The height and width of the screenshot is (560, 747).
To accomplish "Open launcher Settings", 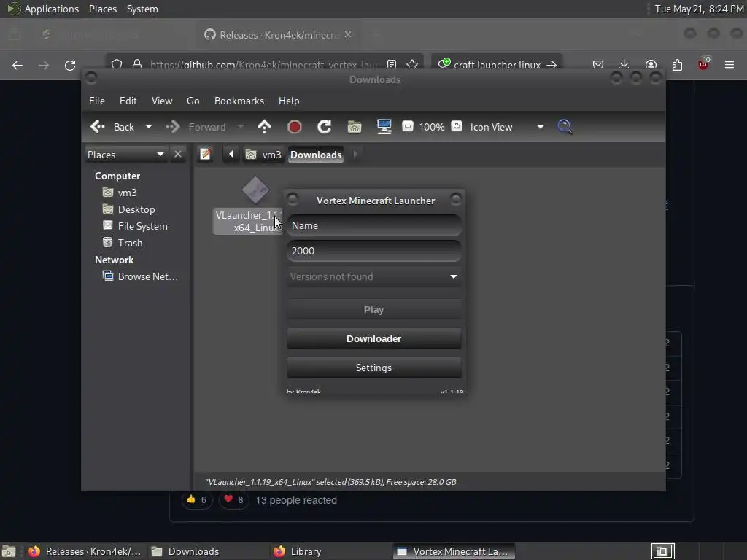I will click(374, 367).
